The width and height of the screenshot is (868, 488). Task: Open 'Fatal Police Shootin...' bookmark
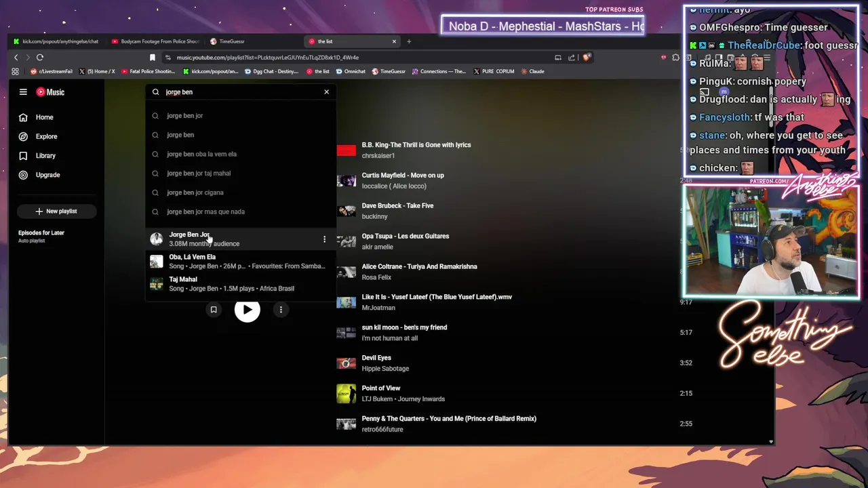coord(147,71)
